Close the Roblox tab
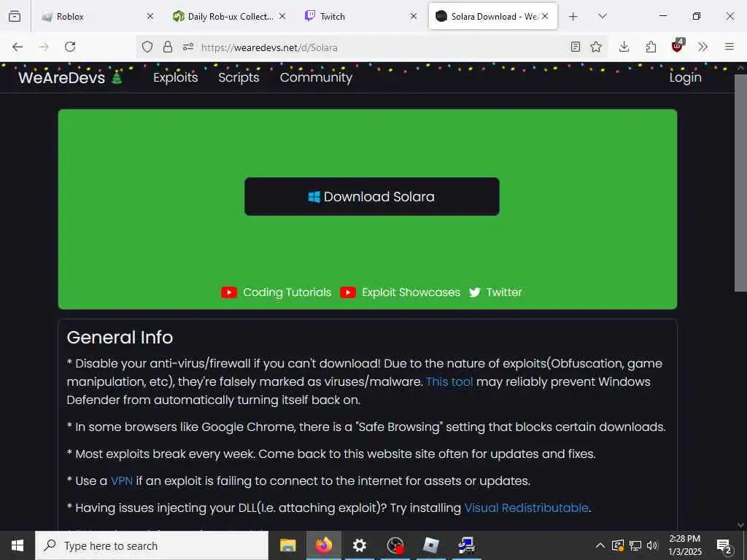Viewport: 747px width, 560px height. (150, 16)
